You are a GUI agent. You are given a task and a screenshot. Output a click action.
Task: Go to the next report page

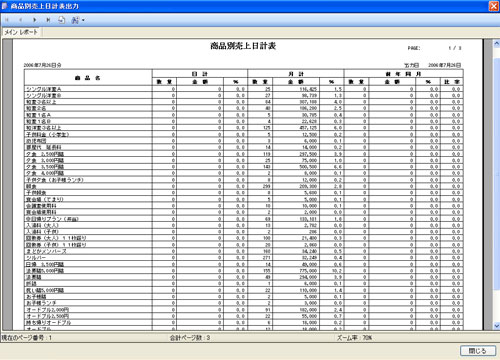(x=34, y=20)
